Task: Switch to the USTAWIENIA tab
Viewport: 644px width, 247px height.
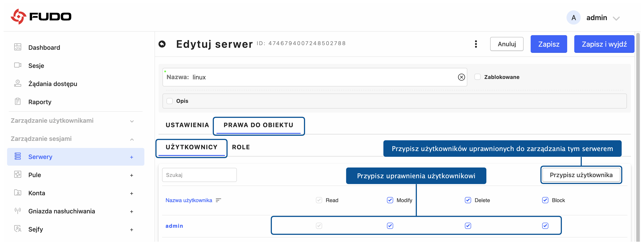Action: tap(187, 125)
